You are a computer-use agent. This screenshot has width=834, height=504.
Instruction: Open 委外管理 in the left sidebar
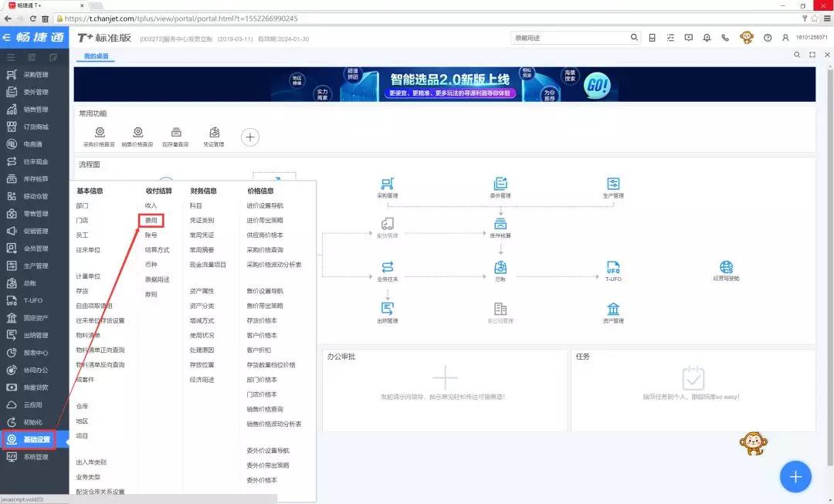[x=35, y=92]
